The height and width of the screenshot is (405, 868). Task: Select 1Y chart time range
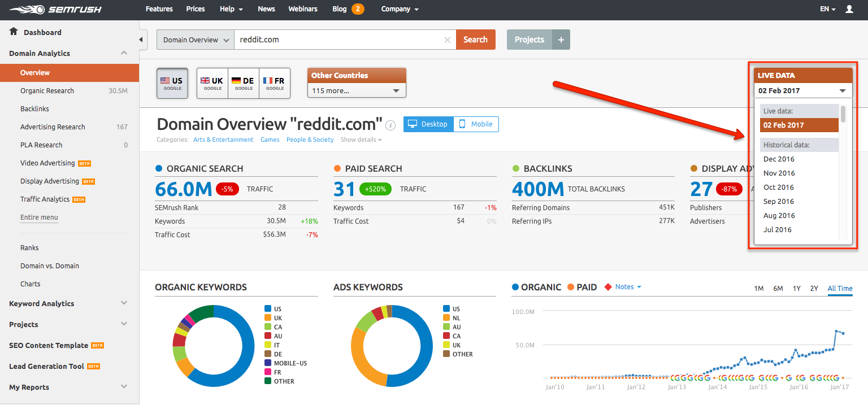[797, 289]
